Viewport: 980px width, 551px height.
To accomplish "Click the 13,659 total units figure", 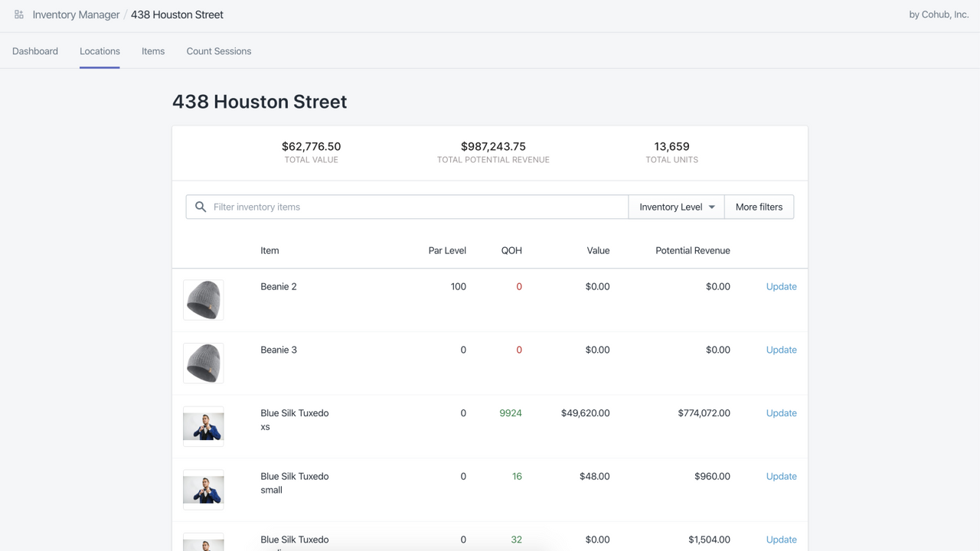I will coord(671,146).
